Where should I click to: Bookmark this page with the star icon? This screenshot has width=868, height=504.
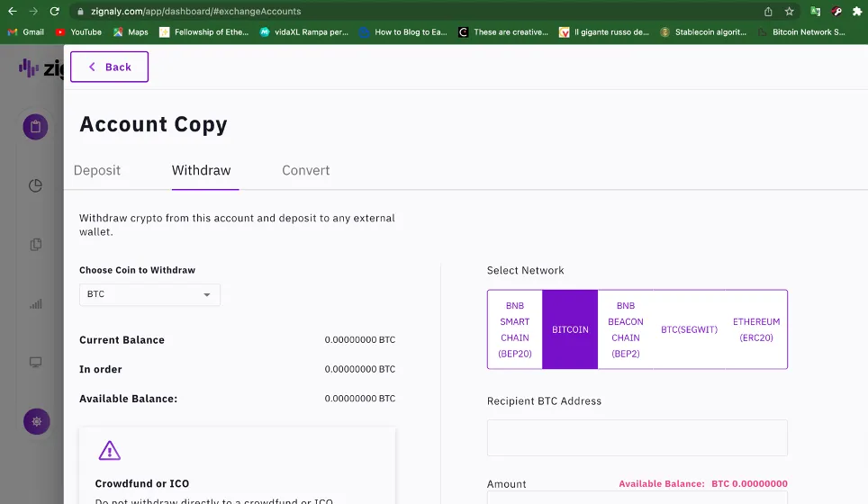click(790, 12)
